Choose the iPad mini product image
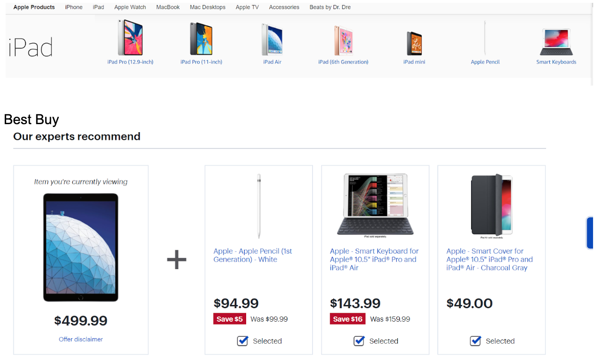 pos(414,43)
